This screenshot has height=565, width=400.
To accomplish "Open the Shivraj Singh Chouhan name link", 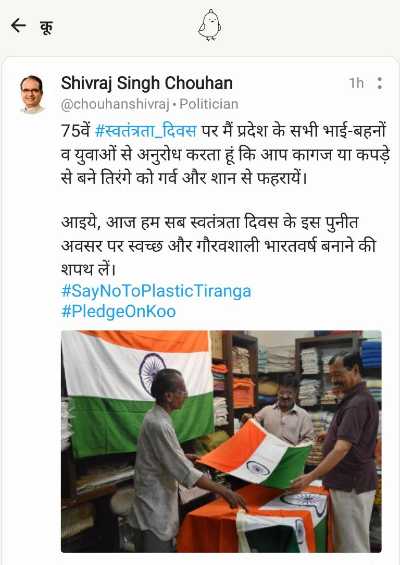I will tap(147, 83).
